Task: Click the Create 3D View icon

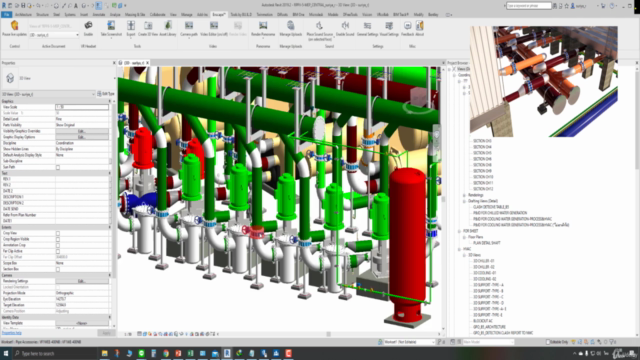Action: 148,26
